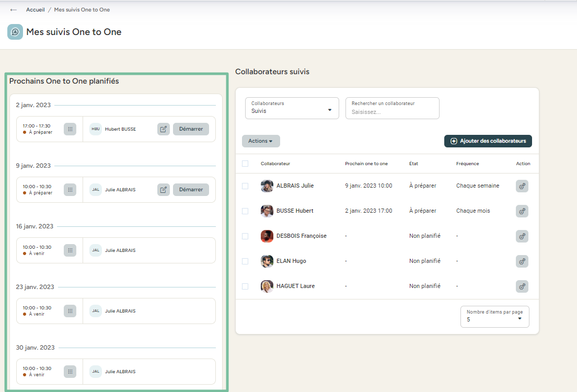The width and height of the screenshot is (577, 392).
Task: Open grid icon on 16 janv. meeting
Action: (x=70, y=250)
